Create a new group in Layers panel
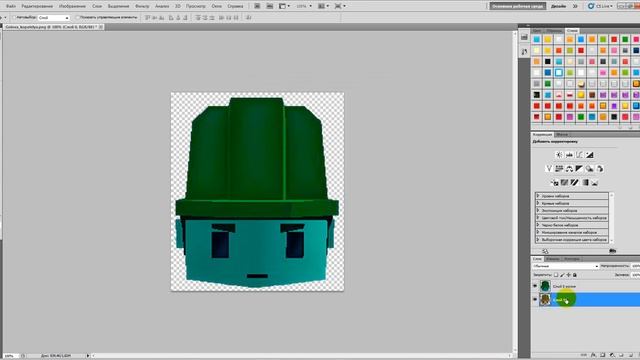This screenshot has width=640, height=360. (621, 355)
